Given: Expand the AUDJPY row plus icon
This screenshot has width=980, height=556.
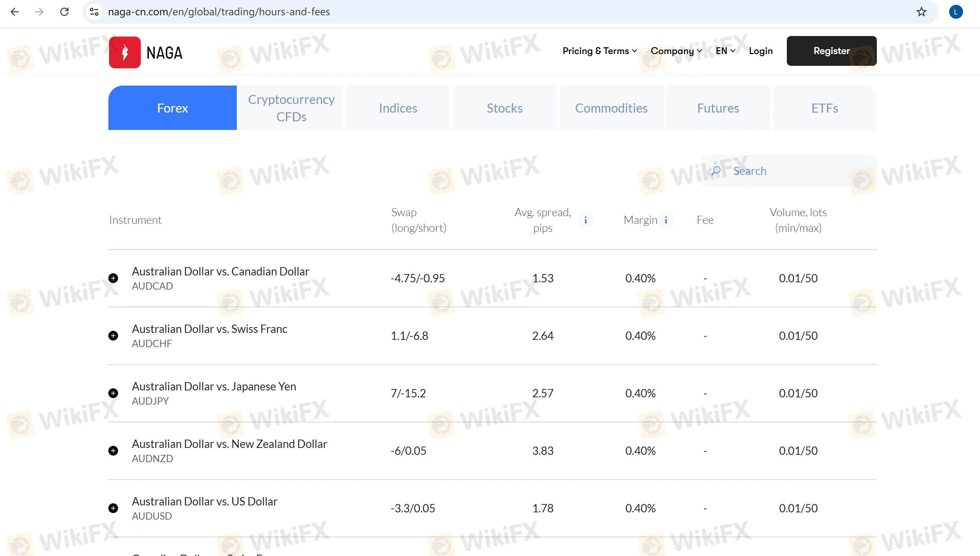Looking at the screenshot, I should [113, 393].
